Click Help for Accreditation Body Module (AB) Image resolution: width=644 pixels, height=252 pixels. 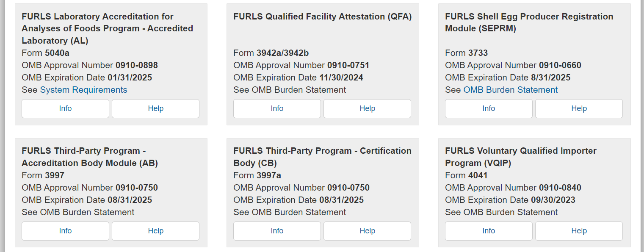(155, 231)
